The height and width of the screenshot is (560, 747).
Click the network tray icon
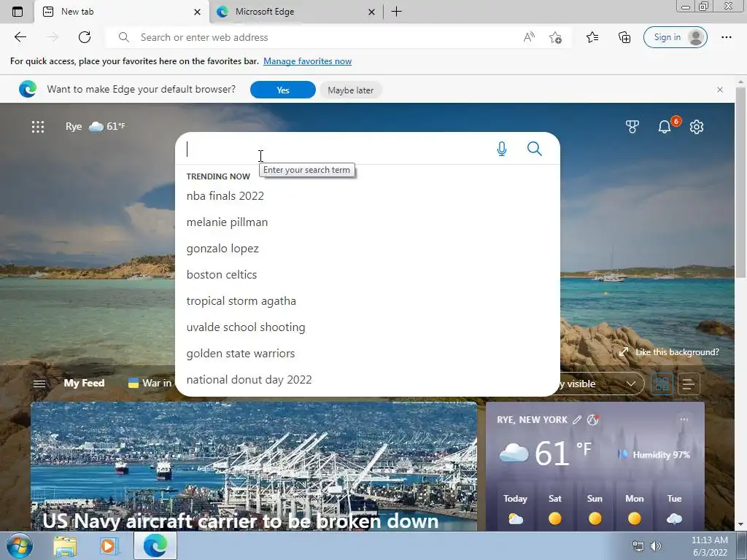(x=638, y=546)
